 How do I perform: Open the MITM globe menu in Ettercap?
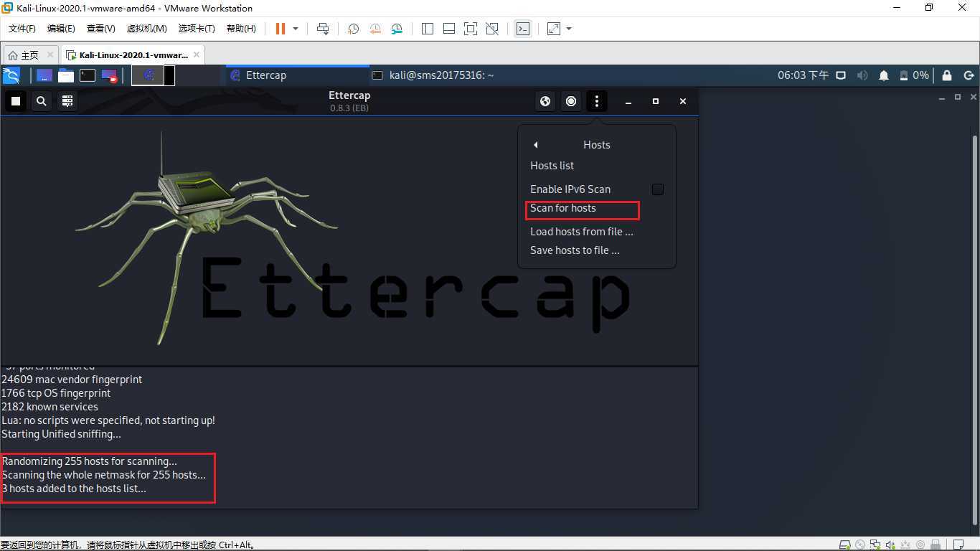[x=545, y=101]
